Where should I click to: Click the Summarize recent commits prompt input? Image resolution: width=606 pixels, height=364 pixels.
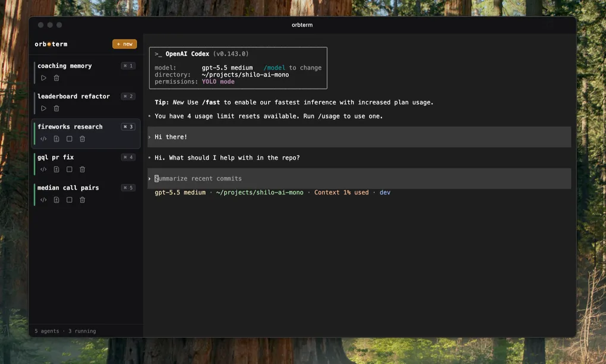[x=359, y=179]
